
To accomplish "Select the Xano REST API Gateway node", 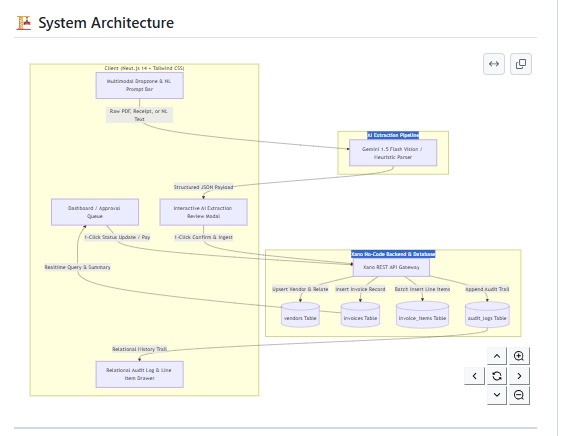I will point(391,267).
